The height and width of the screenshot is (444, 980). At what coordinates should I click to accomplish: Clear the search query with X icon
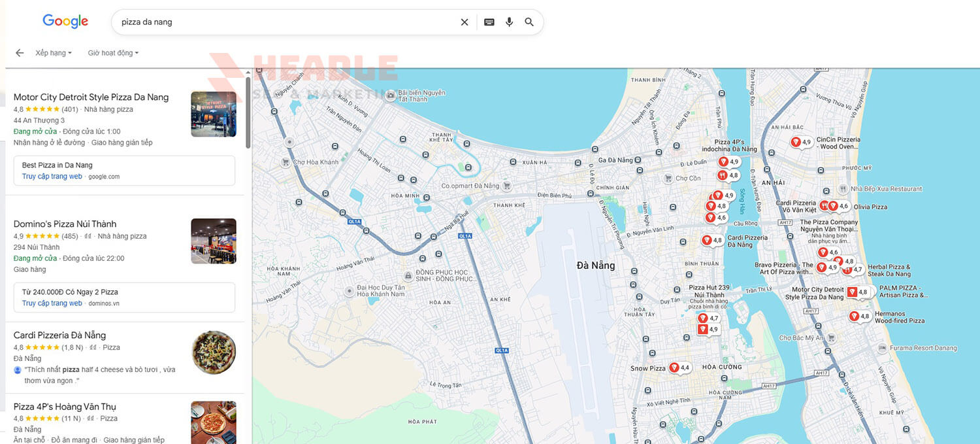pyautogui.click(x=465, y=22)
